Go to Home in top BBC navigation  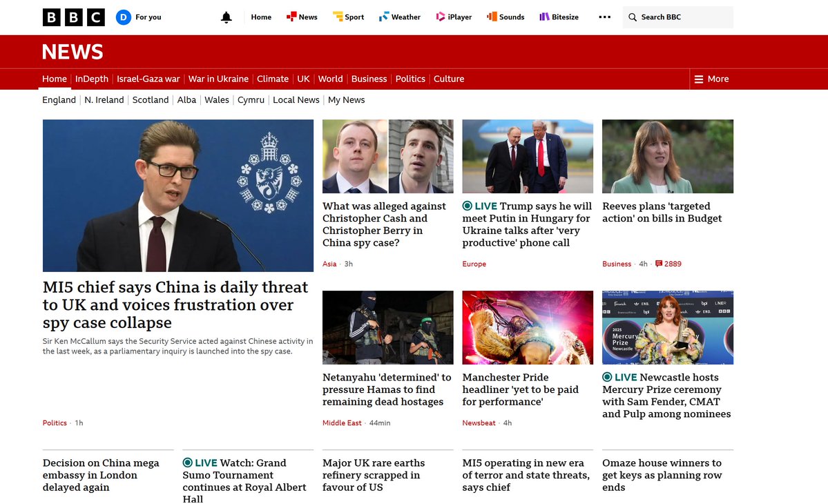tap(261, 17)
